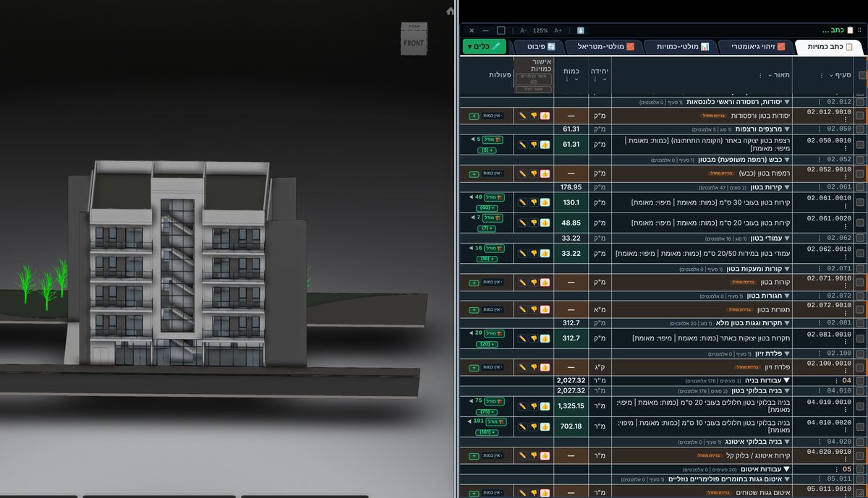Open sort dropdown arrow on the יחידה column
868x498 pixels.
pos(605,80)
